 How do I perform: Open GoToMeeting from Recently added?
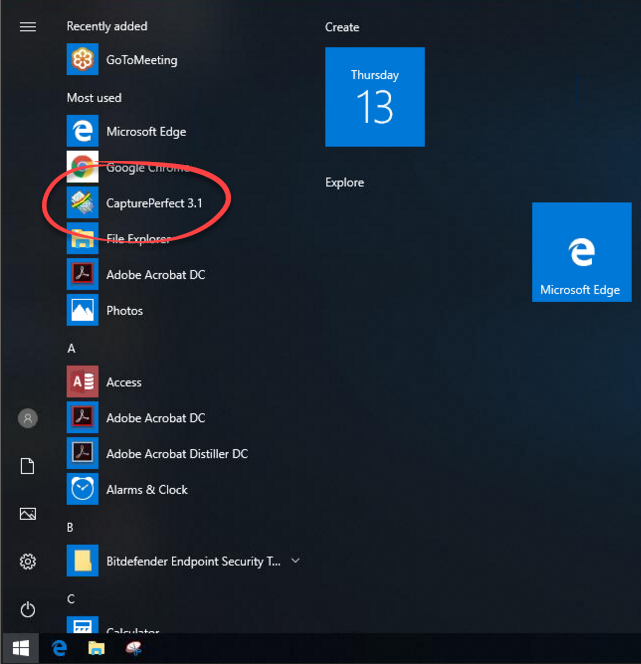coord(141,60)
